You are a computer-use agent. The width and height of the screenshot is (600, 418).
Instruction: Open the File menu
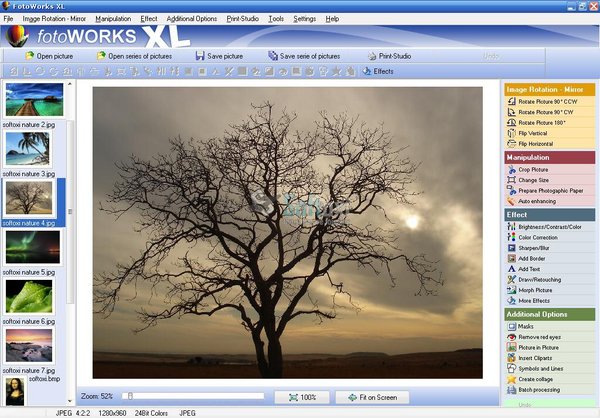click(x=8, y=19)
